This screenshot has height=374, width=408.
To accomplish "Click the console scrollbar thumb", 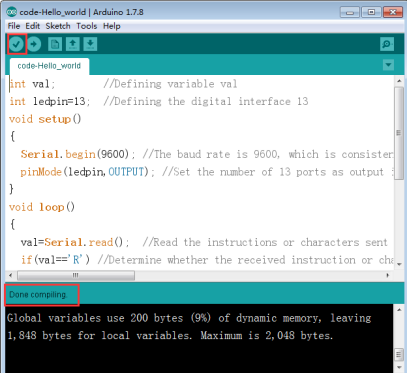I will click(x=399, y=354).
